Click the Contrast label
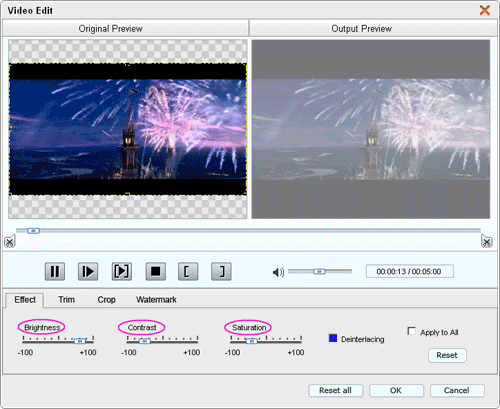 [142, 328]
